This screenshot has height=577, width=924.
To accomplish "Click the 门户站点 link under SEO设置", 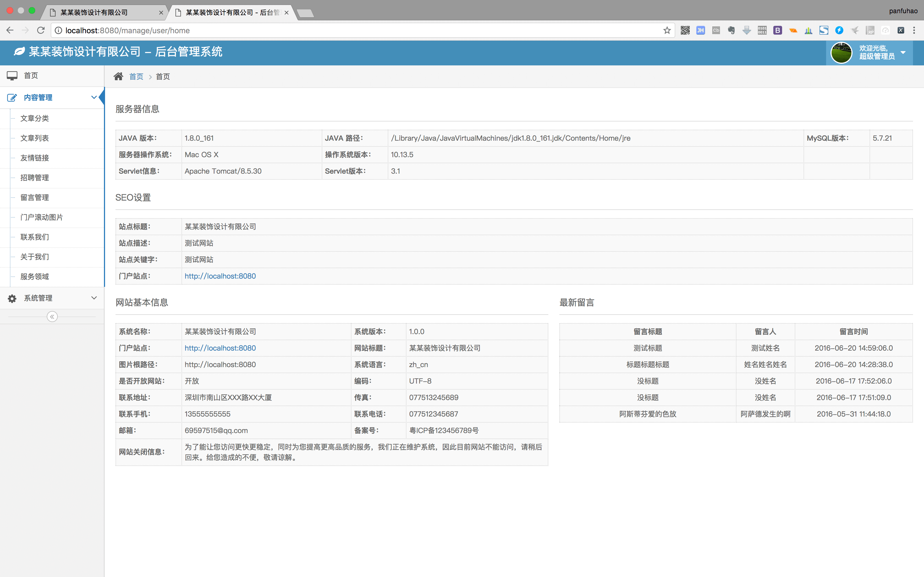I will [220, 276].
